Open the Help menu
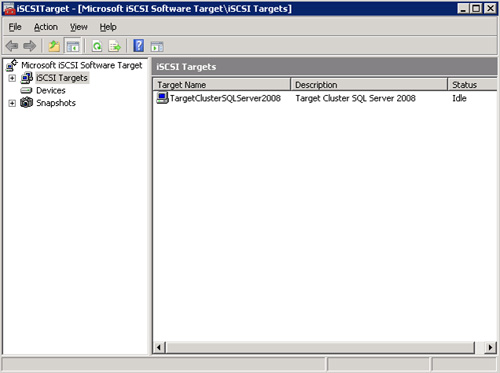500x373 pixels. point(108,27)
